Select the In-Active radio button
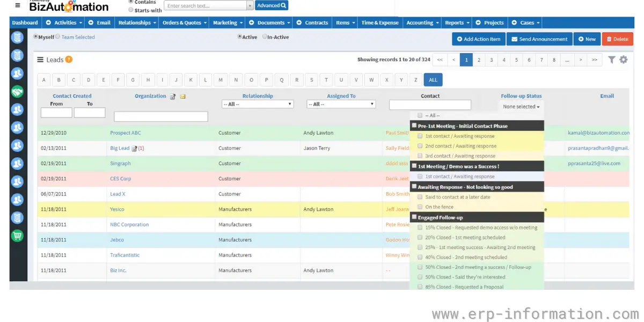 coord(265,37)
